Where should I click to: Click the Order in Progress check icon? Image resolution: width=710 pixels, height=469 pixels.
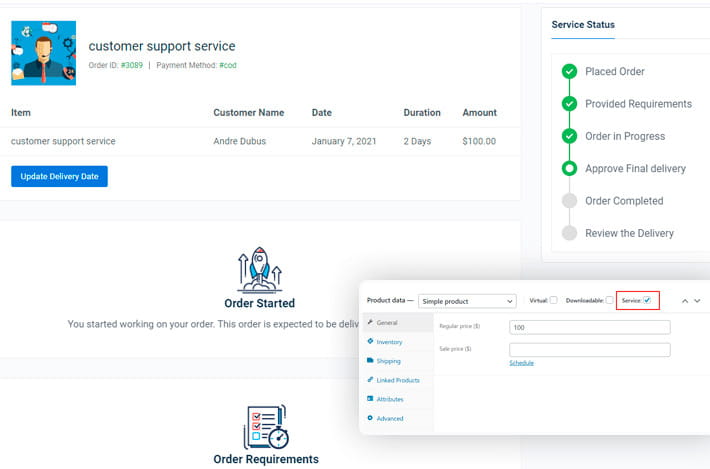[x=569, y=136]
